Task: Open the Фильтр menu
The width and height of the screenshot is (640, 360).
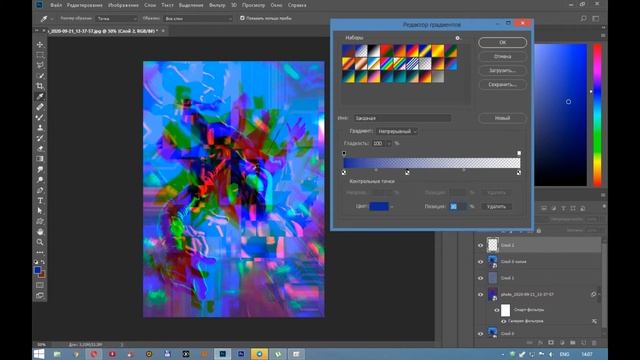Action: [x=217, y=5]
